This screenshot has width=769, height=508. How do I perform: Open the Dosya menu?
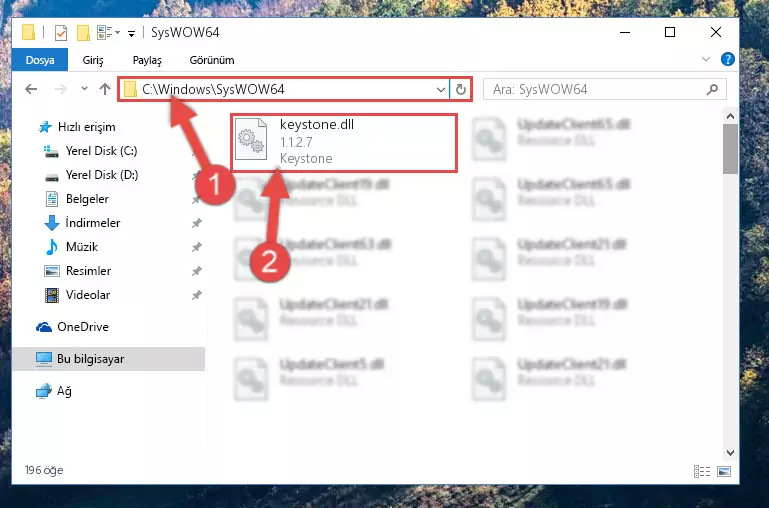[40, 60]
